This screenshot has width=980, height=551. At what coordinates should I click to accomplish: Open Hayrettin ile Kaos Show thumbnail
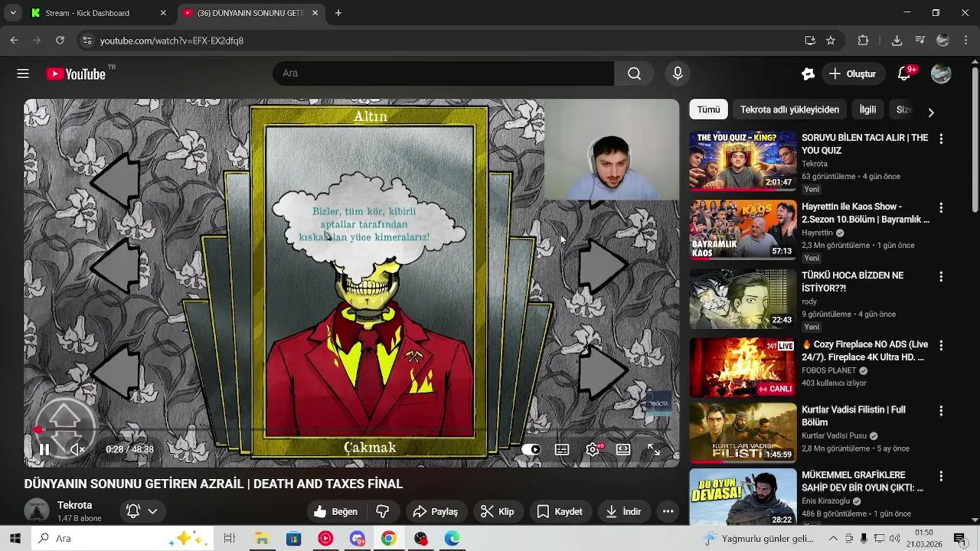tap(743, 230)
